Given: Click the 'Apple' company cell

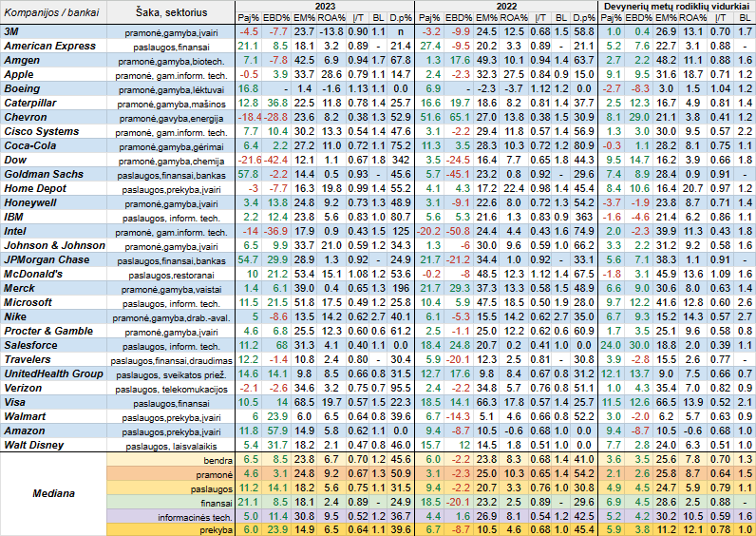Looking at the screenshot, I should pos(53,75).
